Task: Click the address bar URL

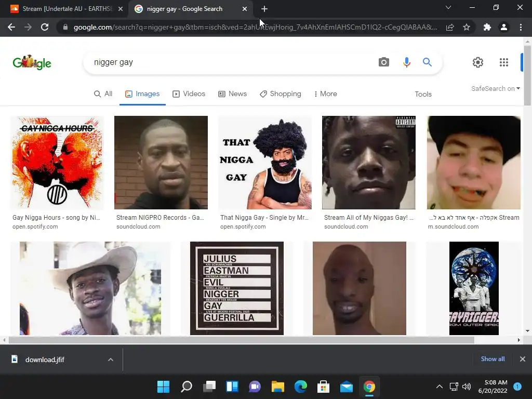Action: 255,27
